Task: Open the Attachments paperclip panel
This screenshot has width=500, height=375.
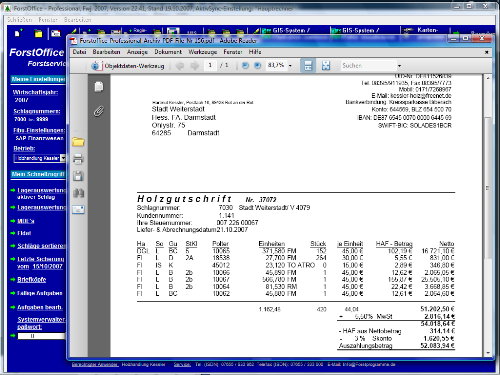Action: tap(99, 111)
